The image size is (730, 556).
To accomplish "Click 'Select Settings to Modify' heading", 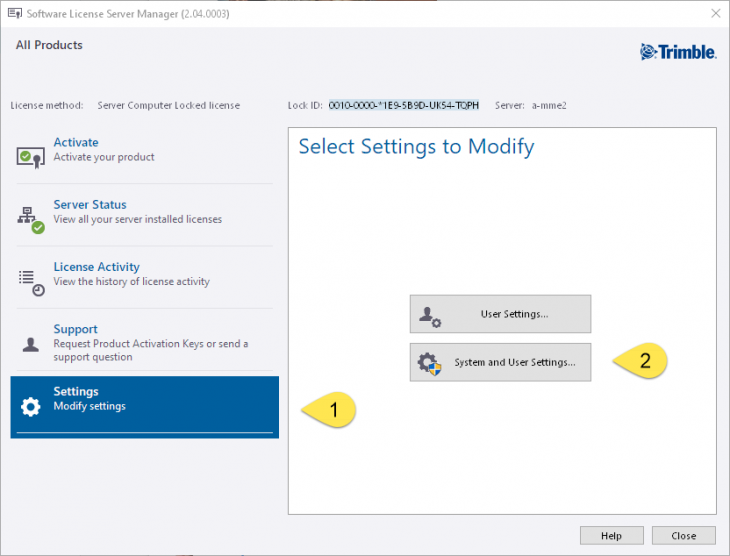I will 416,147.
